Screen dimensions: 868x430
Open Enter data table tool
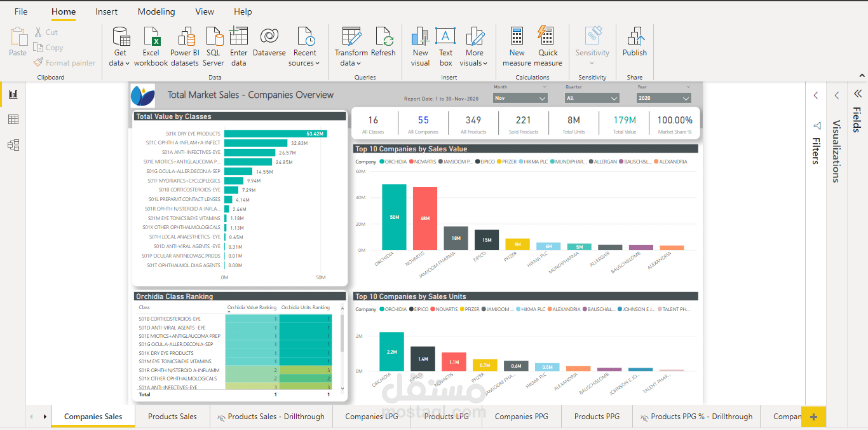coord(239,47)
